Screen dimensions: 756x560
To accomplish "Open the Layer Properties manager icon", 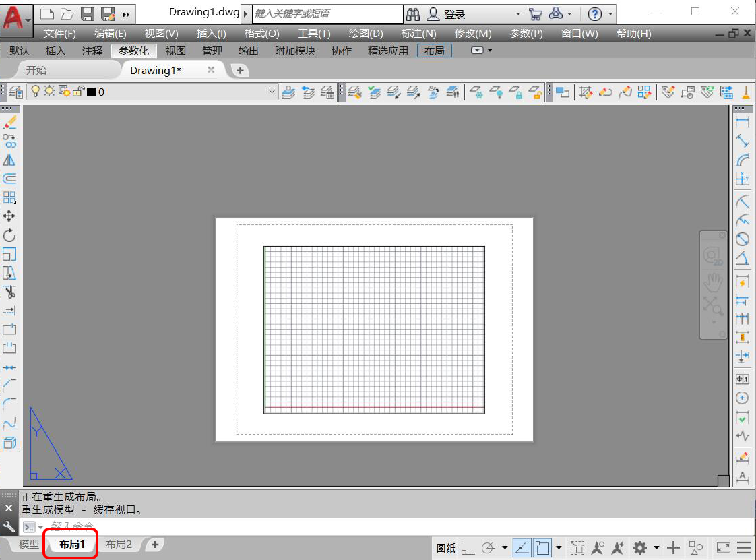I will point(15,92).
